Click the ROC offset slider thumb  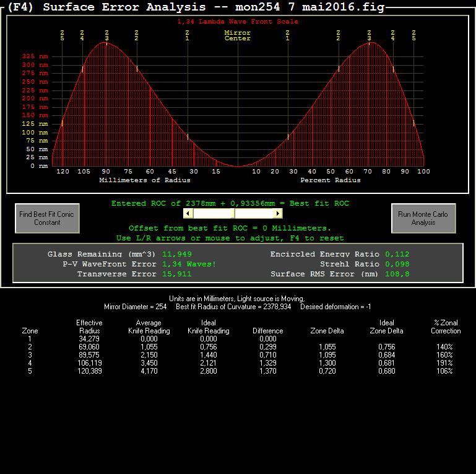(233, 213)
